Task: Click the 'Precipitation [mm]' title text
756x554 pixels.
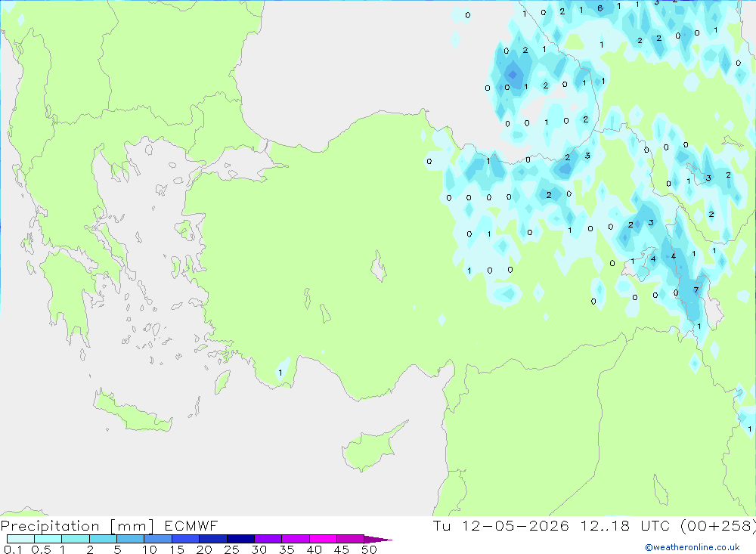Action: click(77, 525)
